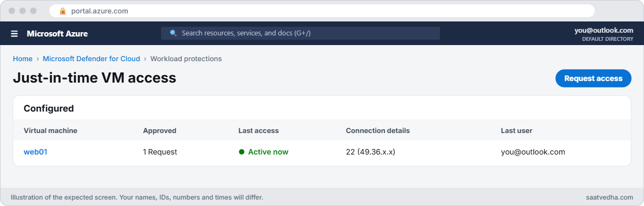Click the lock icon in address bar

[x=63, y=11]
